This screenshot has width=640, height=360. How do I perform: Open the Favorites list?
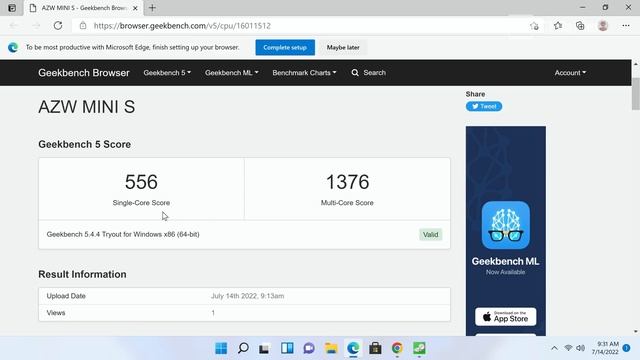(558, 26)
